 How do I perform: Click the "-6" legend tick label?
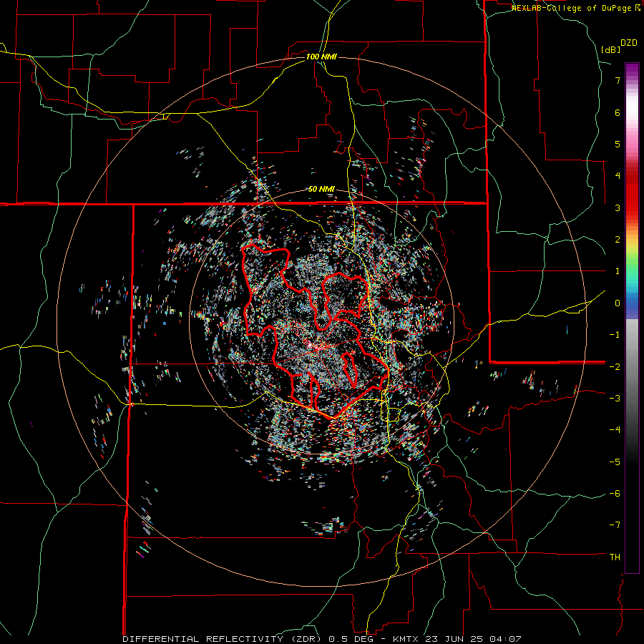coord(615,493)
